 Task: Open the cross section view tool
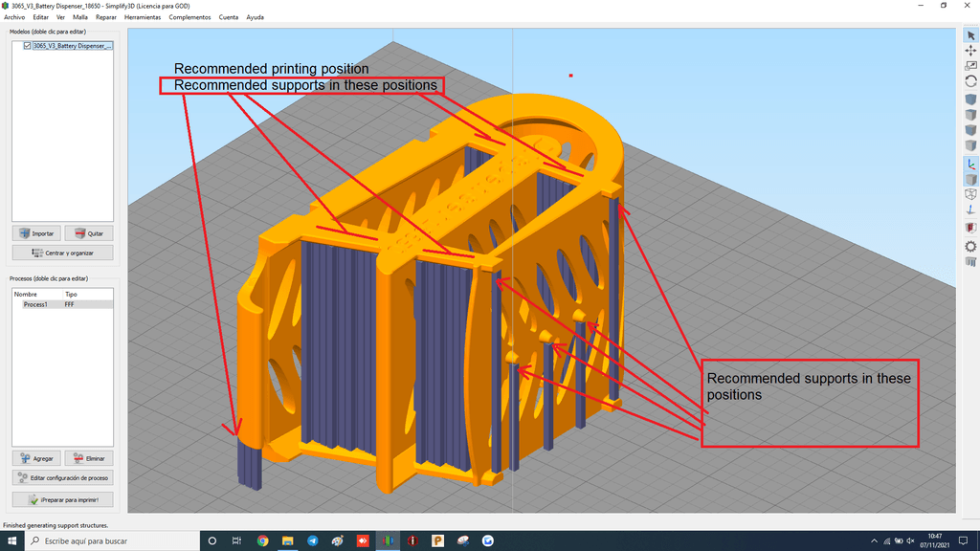click(x=970, y=228)
